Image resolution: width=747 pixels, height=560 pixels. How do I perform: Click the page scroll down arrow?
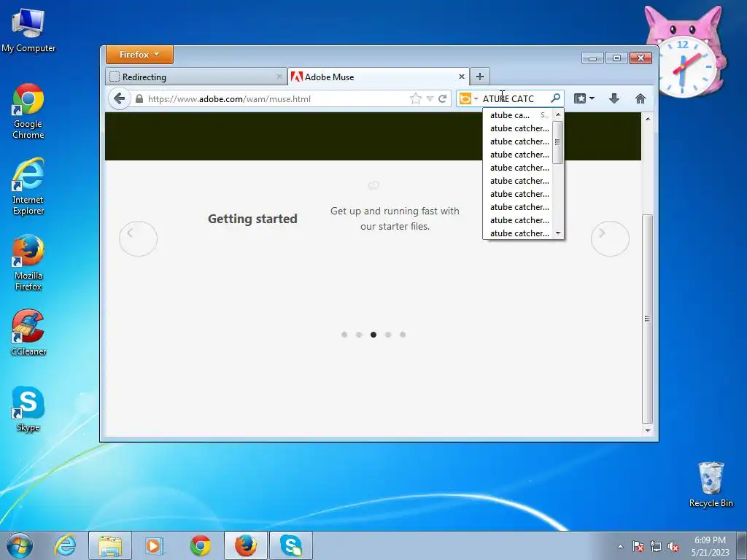[648, 430]
